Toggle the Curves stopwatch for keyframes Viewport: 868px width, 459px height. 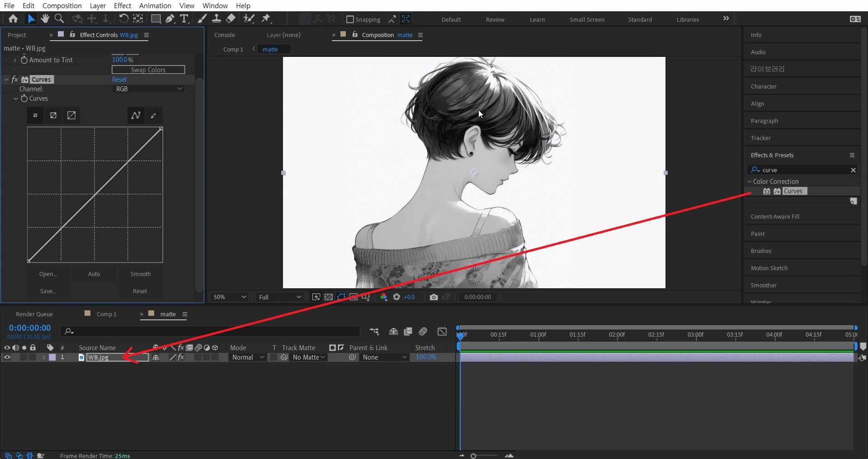click(x=24, y=98)
